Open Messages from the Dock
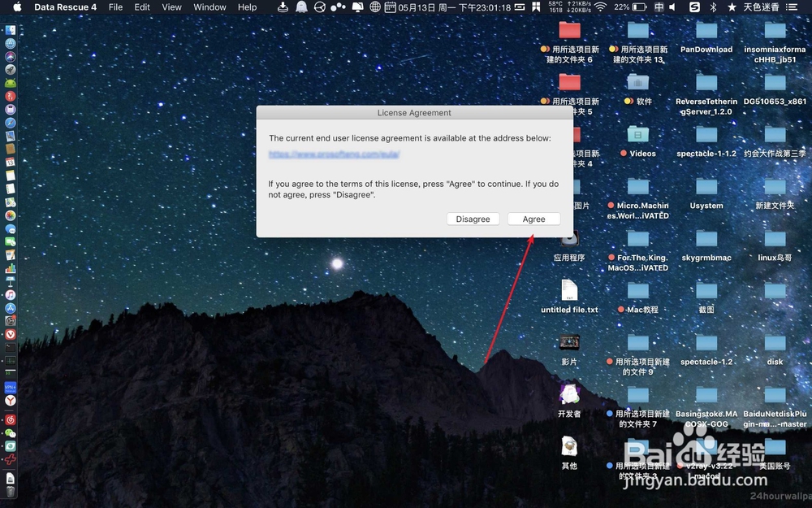 [x=11, y=228]
